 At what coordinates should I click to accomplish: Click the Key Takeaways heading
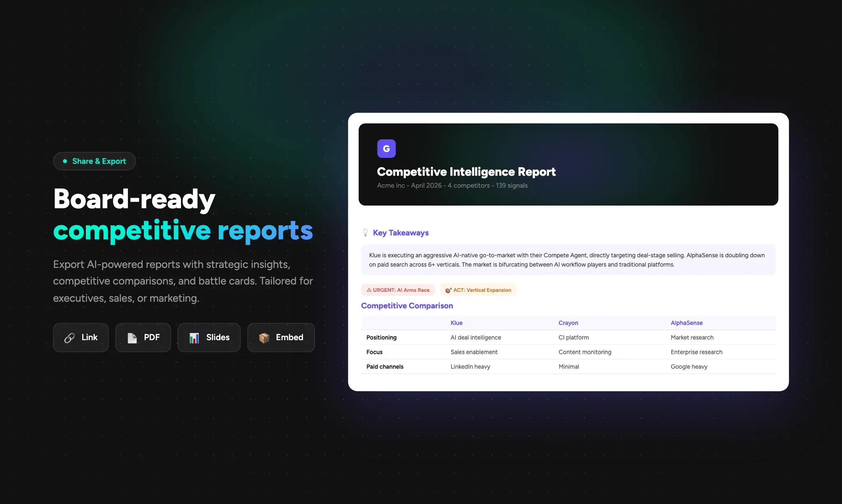pos(401,233)
